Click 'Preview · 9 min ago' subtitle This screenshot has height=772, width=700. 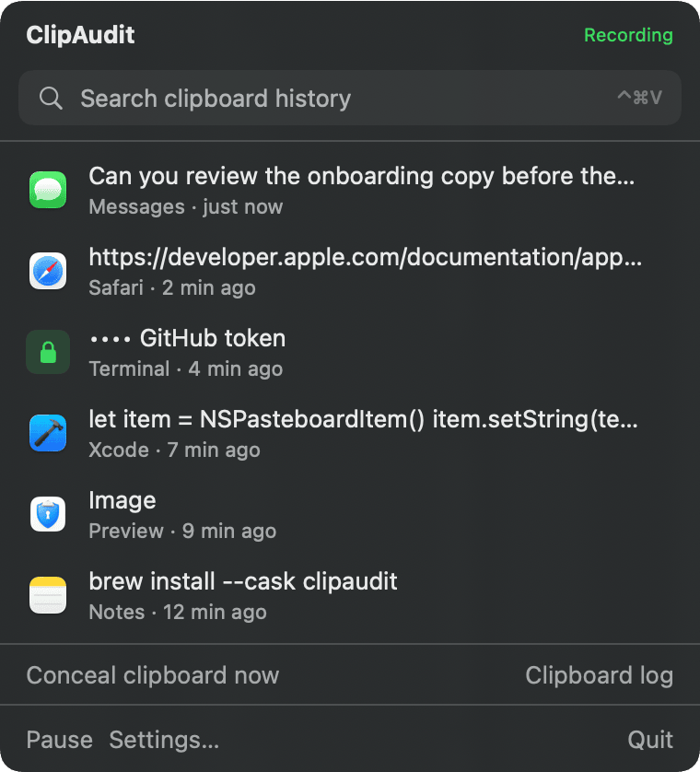[x=182, y=532]
